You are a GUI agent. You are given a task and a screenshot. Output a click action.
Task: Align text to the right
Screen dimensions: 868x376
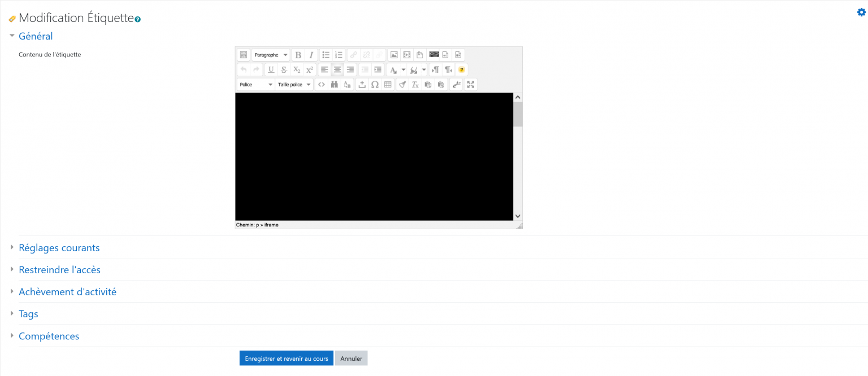pyautogui.click(x=350, y=69)
